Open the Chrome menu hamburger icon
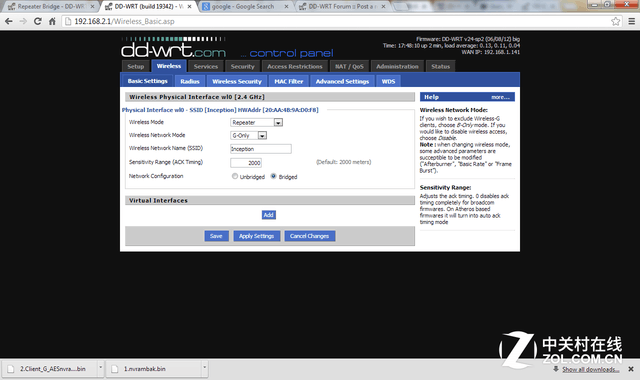Screen dimensions: 640x380 631,21
